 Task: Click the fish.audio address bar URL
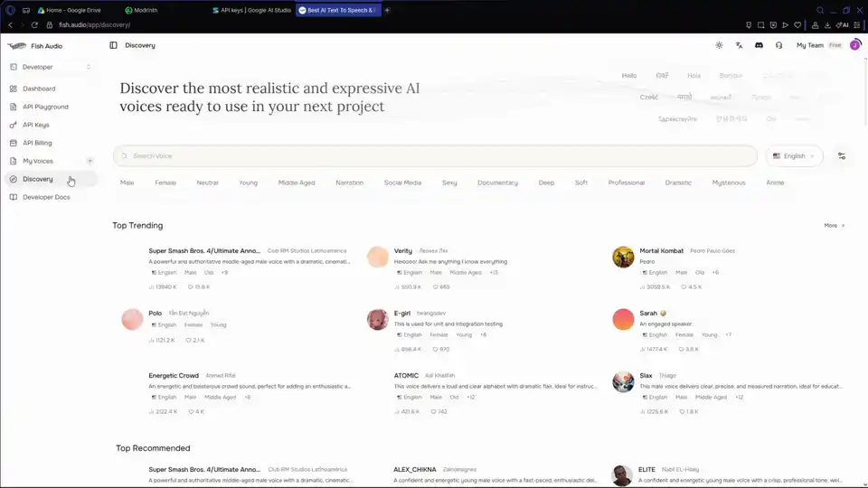[x=95, y=25]
